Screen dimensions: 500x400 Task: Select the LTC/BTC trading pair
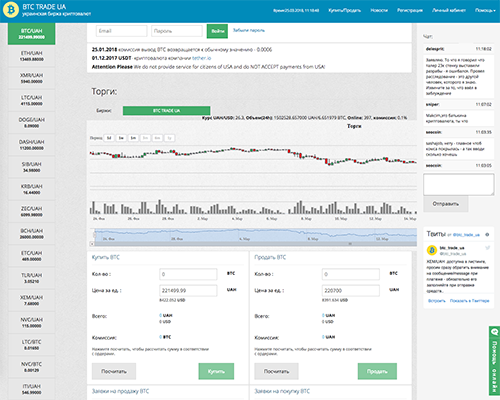point(32,345)
